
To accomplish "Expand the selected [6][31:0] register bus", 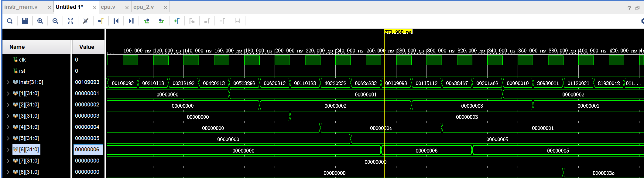I will click(x=8, y=149).
